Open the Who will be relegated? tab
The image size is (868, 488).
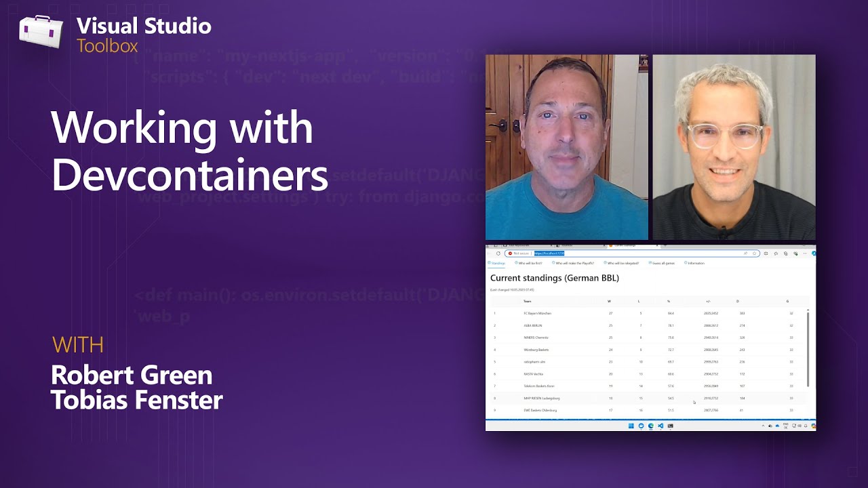[621, 263]
